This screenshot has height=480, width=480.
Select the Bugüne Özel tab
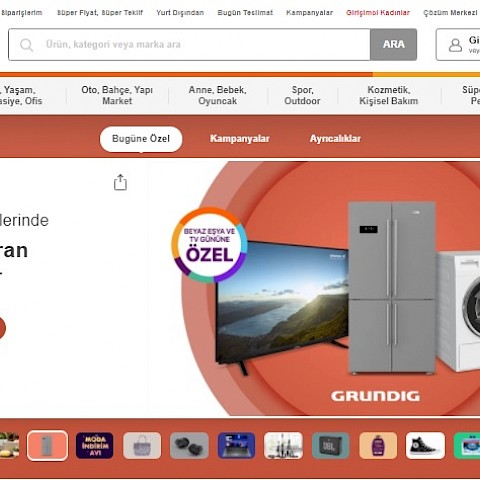[x=141, y=139]
